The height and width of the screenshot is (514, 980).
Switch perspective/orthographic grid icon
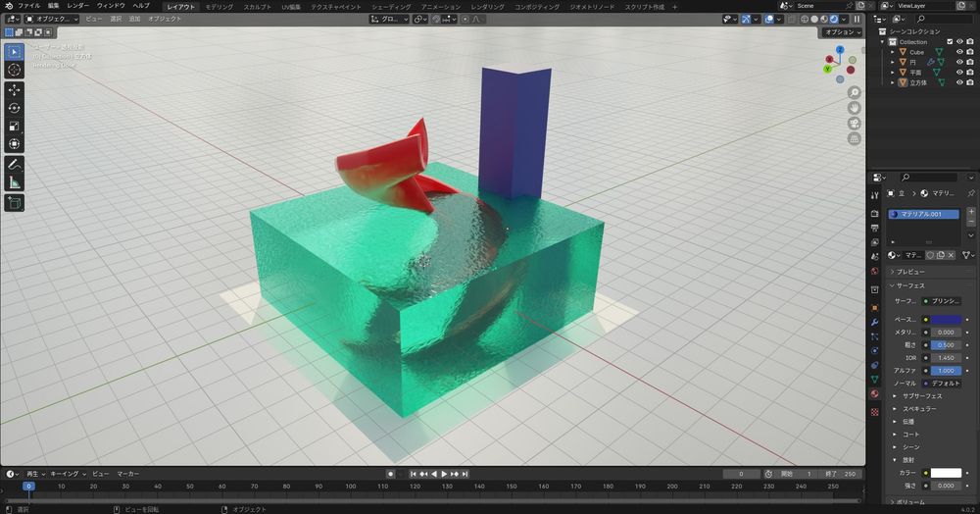(x=854, y=138)
